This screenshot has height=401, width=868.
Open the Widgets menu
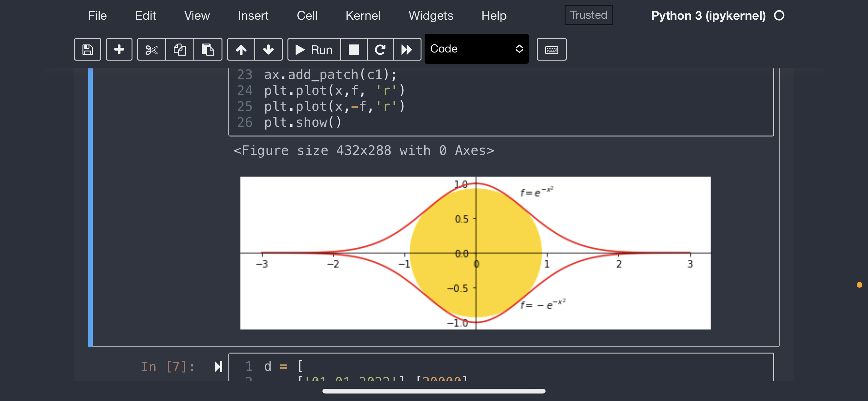click(430, 16)
